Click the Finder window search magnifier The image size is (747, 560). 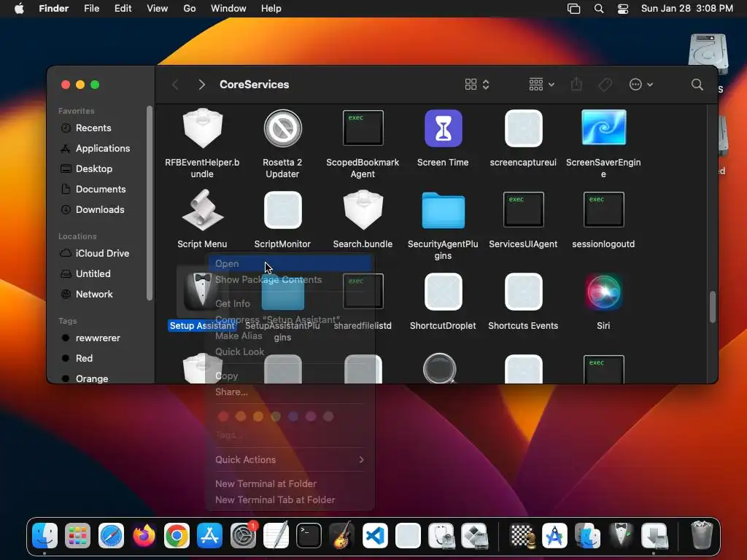(697, 85)
